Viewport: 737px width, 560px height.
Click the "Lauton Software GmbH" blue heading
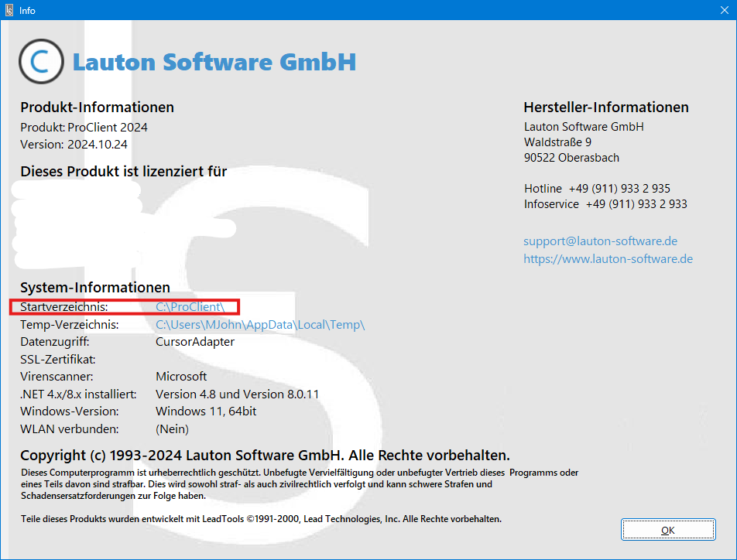point(214,62)
